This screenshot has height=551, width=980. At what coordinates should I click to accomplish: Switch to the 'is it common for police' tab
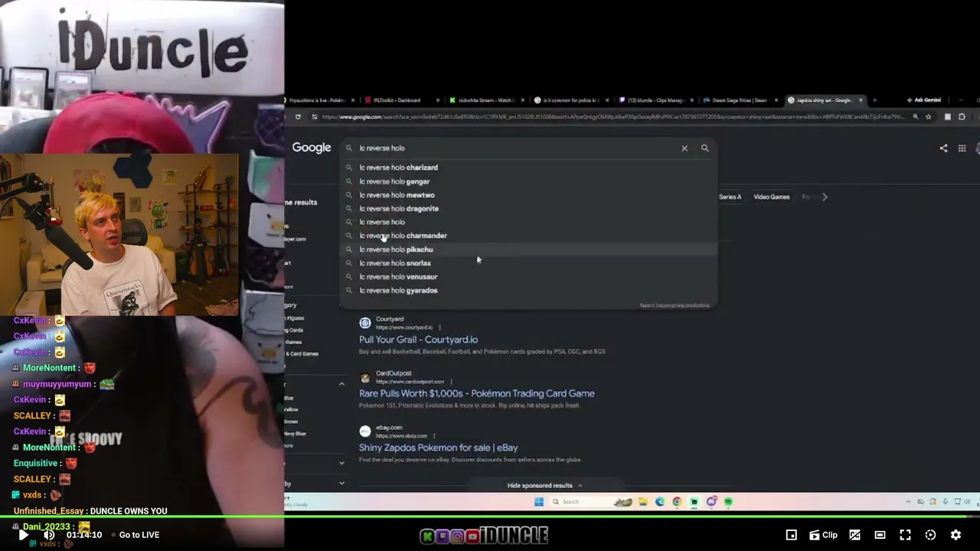point(570,100)
